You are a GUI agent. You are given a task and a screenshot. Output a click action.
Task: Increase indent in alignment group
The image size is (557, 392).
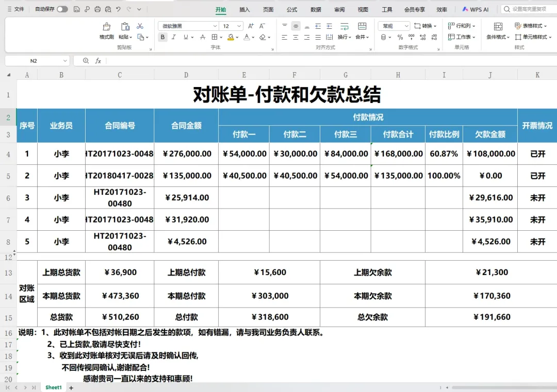click(x=329, y=26)
